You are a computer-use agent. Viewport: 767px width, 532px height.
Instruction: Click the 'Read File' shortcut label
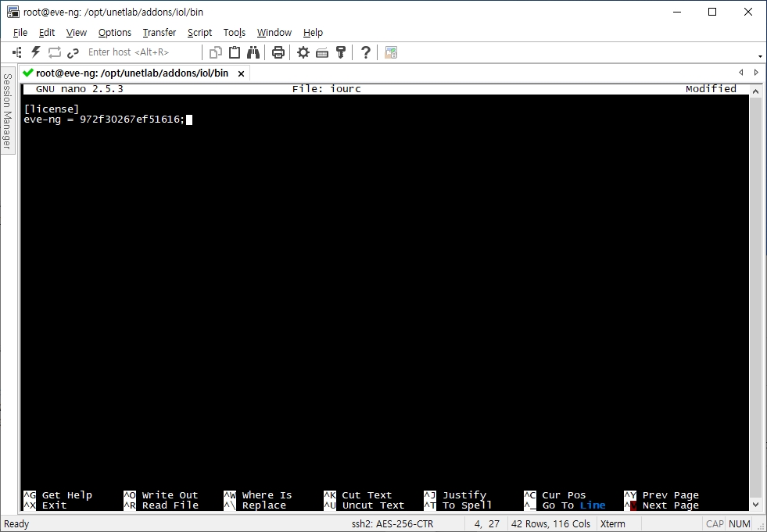(x=170, y=505)
